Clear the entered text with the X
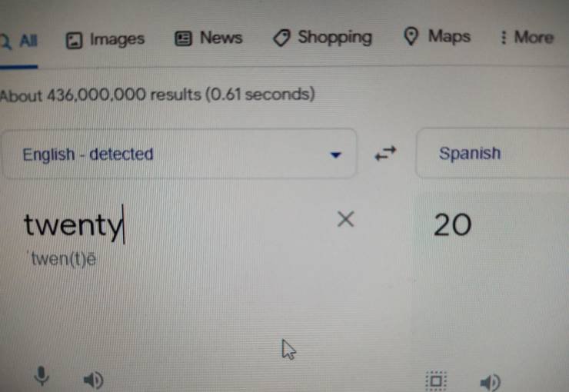 click(346, 220)
